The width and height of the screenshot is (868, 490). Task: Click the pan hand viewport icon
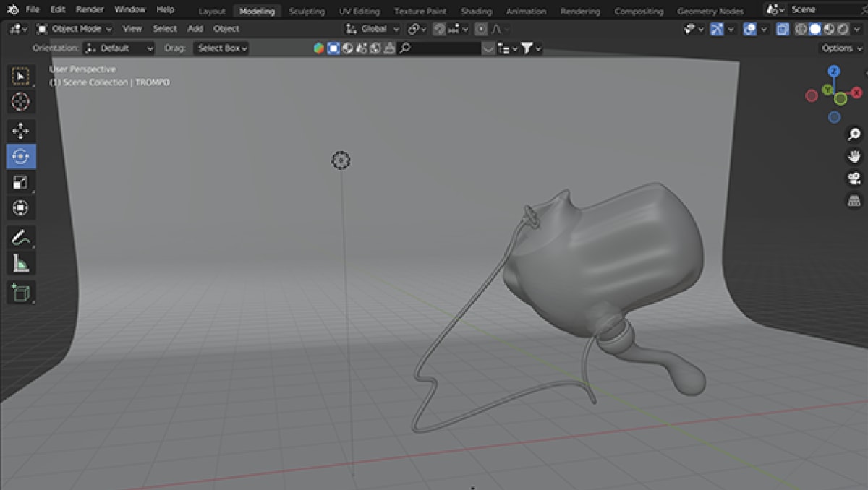coord(855,156)
